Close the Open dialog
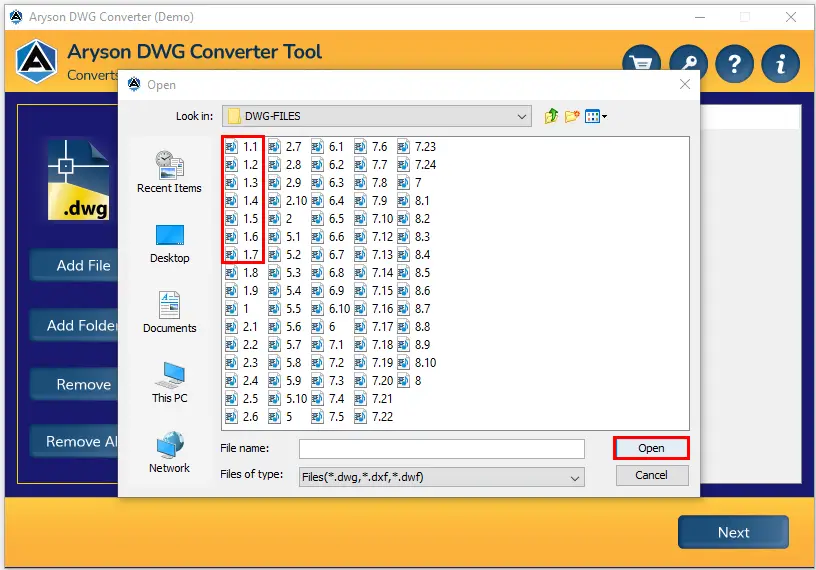The width and height of the screenshot is (816, 570). point(685,84)
